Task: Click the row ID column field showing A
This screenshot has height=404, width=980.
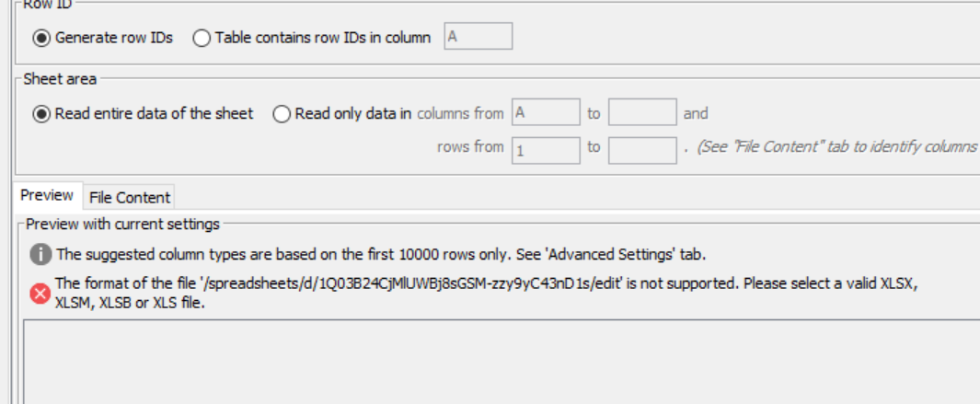Action: tap(478, 36)
